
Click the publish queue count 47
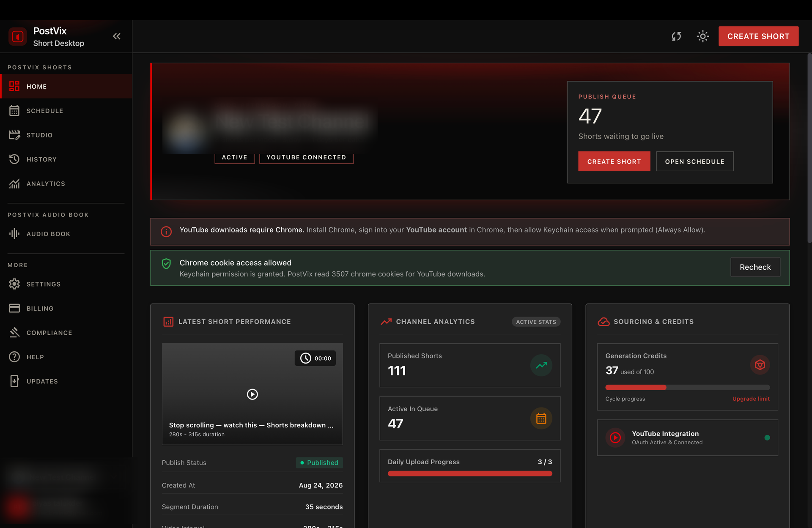click(590, 116)
